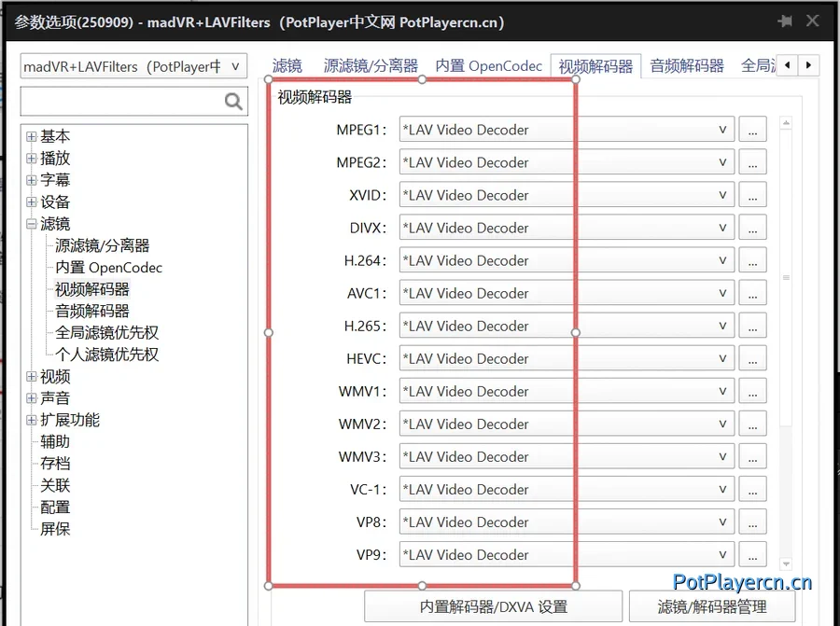Expand the 视频 tree branch
The image size is (840, 626).
pos(31,376)
